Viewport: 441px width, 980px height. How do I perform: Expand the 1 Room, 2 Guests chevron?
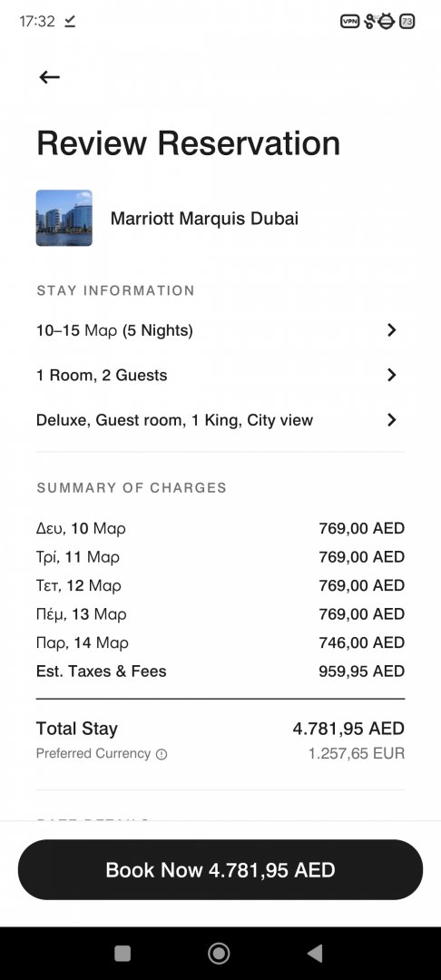(x=392, y=375)
